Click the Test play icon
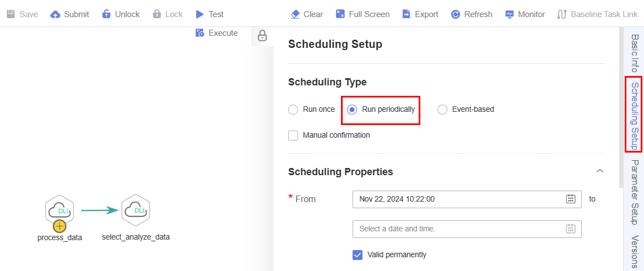This screenshot has width=644, height=271. pyautogui.click(x=200, y=14)
